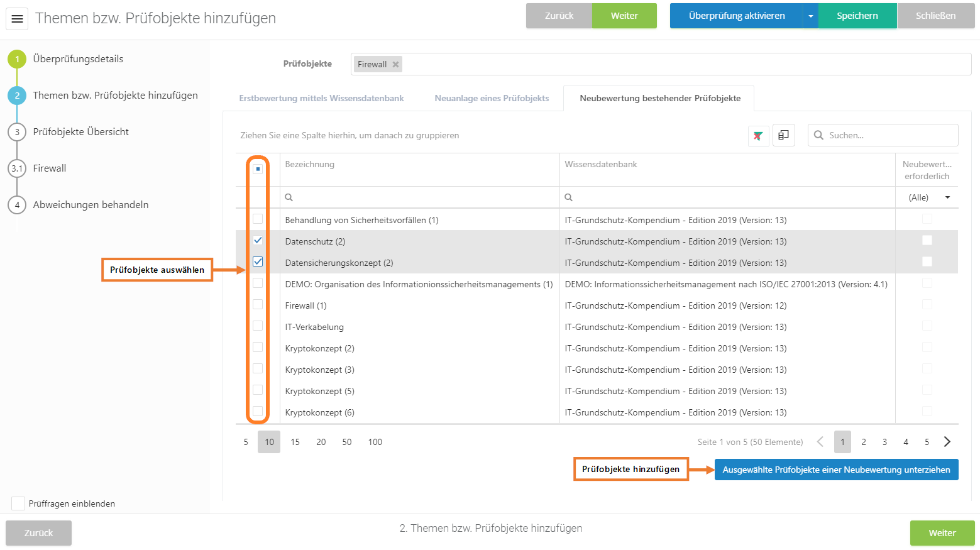980x550 pixels.
Task: Toggle the select-all header checkbox
Action: click(x=258, y=169)
